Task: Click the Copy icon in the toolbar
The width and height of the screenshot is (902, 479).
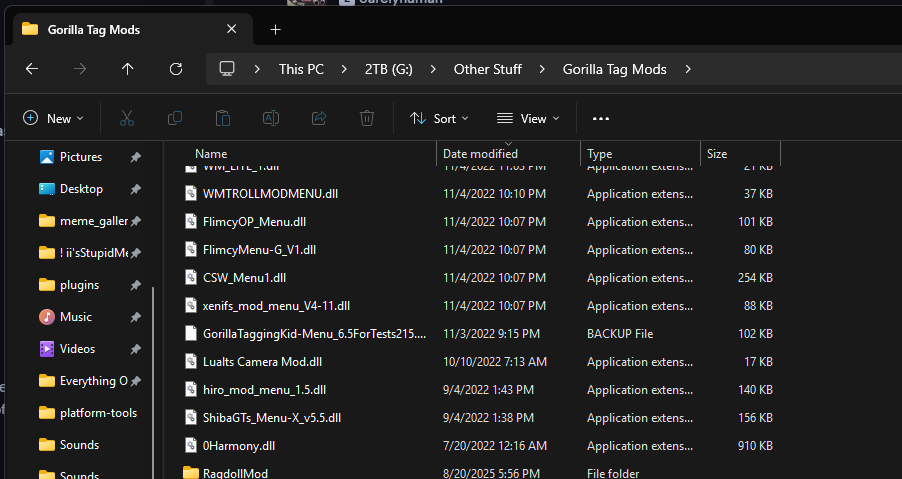Action: (175, 118)
